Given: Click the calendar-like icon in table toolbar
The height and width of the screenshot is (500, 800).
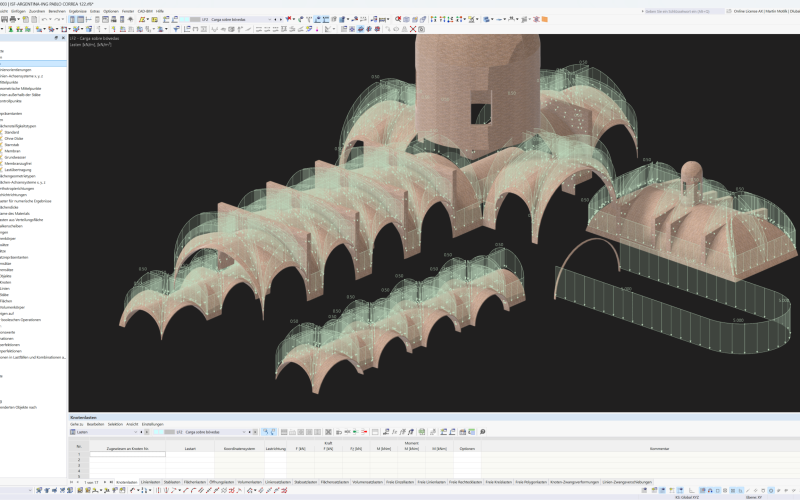Looking at the screenshot, I should tap(375, 432).
